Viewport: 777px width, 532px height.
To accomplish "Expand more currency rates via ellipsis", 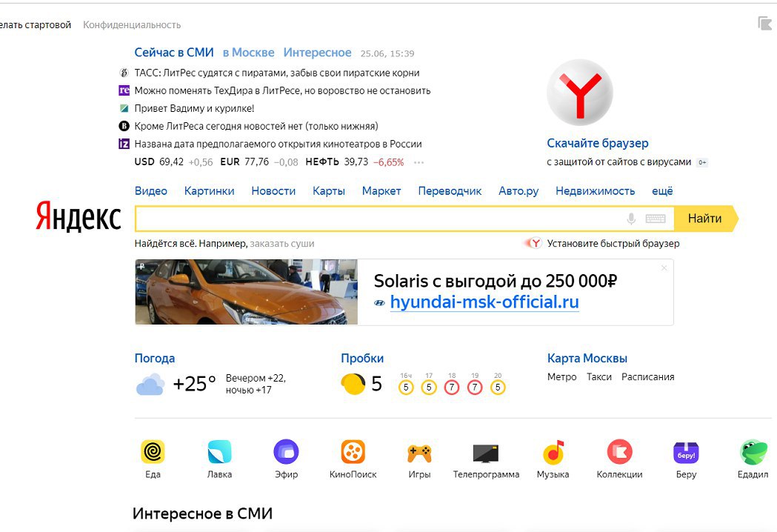I will tap(418, 162).
